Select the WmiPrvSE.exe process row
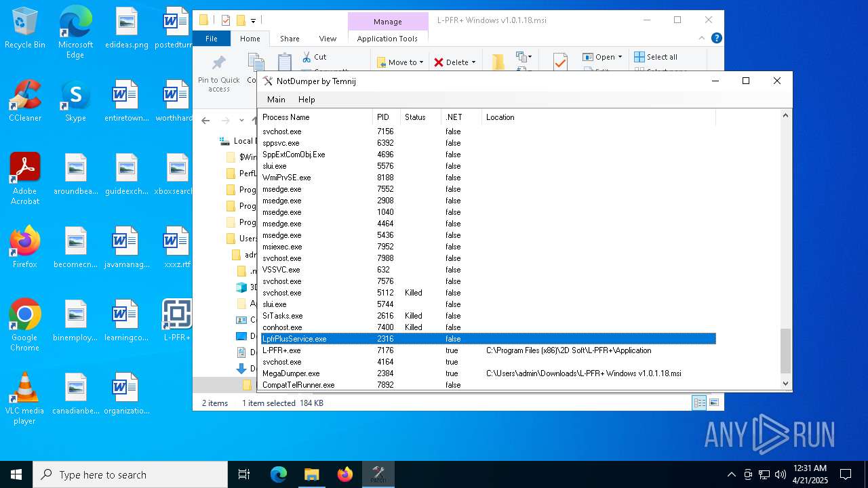868x488 pixels. pos(488,178)
